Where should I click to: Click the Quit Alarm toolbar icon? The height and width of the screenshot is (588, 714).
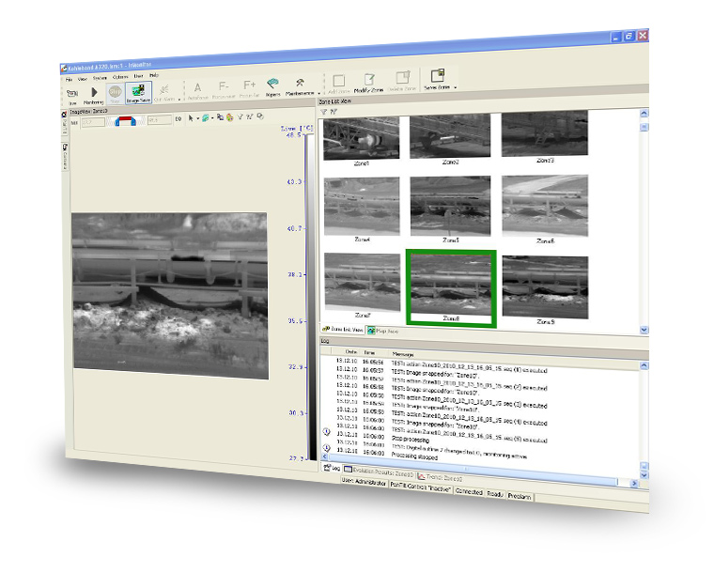tap(164, 89)
